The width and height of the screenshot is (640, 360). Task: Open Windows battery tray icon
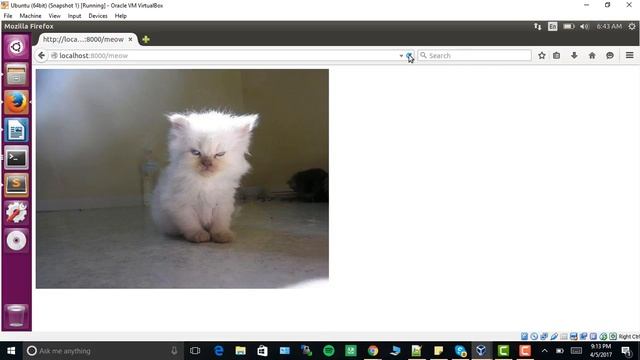pos(560,351)
